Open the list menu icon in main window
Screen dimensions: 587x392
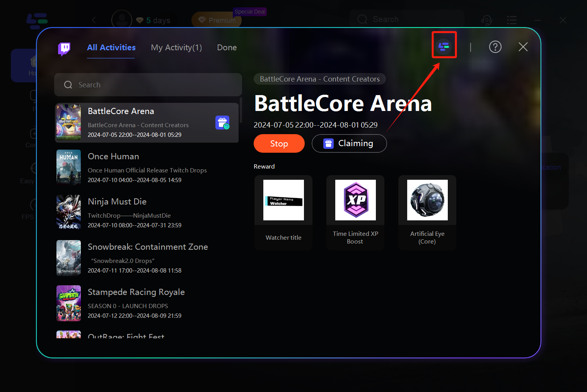click(x=512, y=20)
